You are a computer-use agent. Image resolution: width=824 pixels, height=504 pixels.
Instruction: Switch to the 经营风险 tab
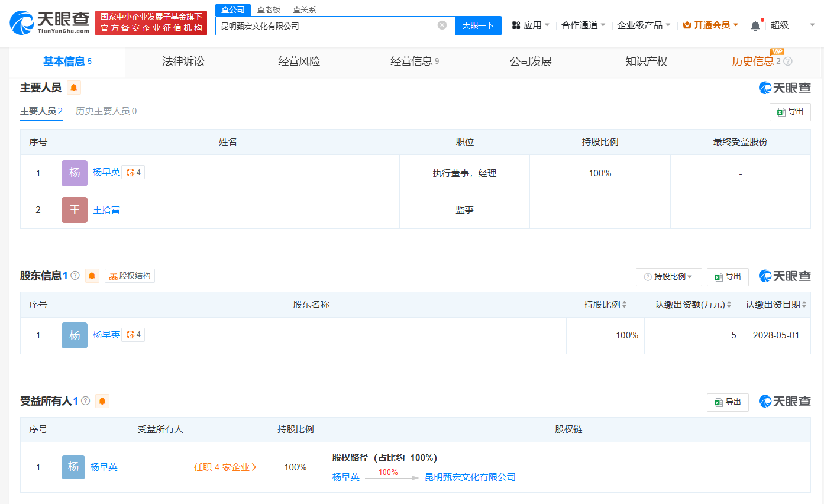299,62
